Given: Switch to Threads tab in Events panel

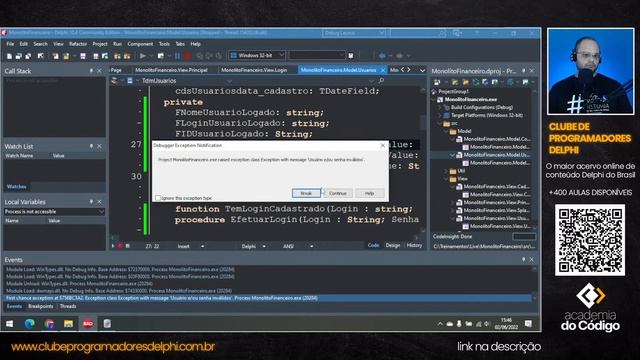Looking at the screenshot, I should (68, 306).
